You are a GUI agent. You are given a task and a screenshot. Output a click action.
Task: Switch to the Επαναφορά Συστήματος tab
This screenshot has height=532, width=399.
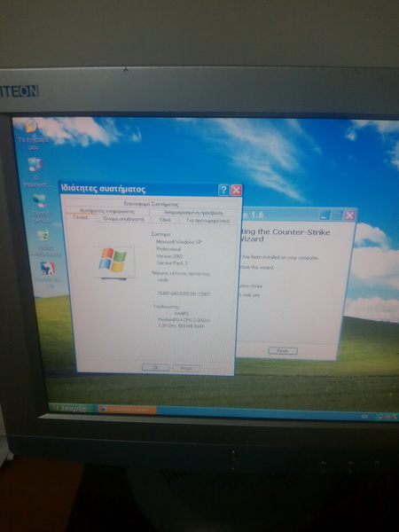151,204
